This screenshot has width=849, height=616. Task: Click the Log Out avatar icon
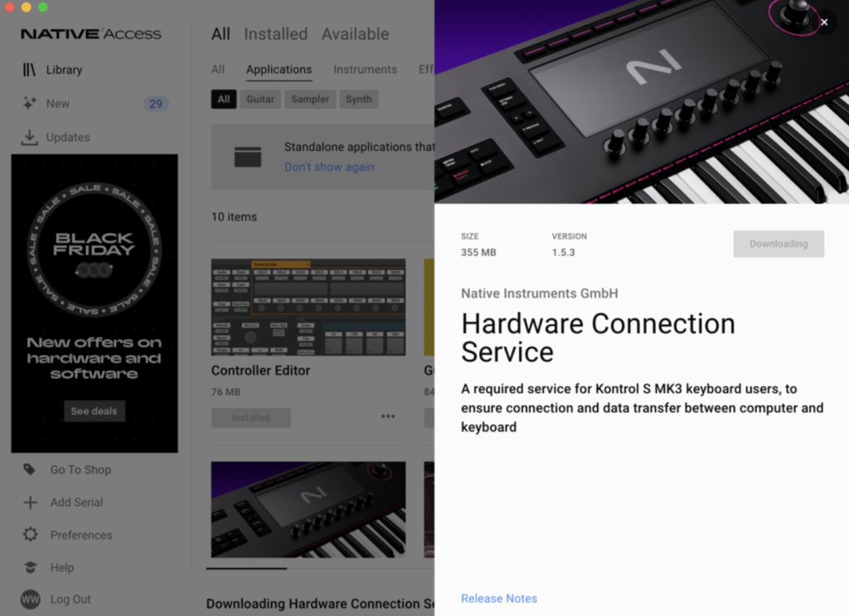coord(28,599)
